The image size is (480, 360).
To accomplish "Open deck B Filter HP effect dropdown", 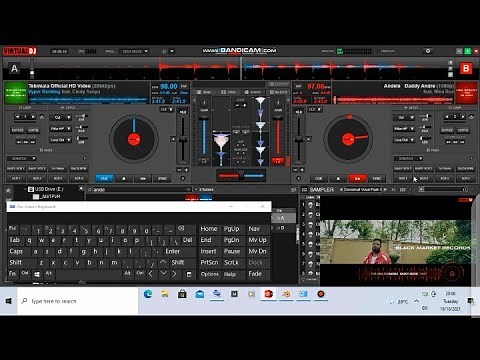I will click(x=404, y=129).
